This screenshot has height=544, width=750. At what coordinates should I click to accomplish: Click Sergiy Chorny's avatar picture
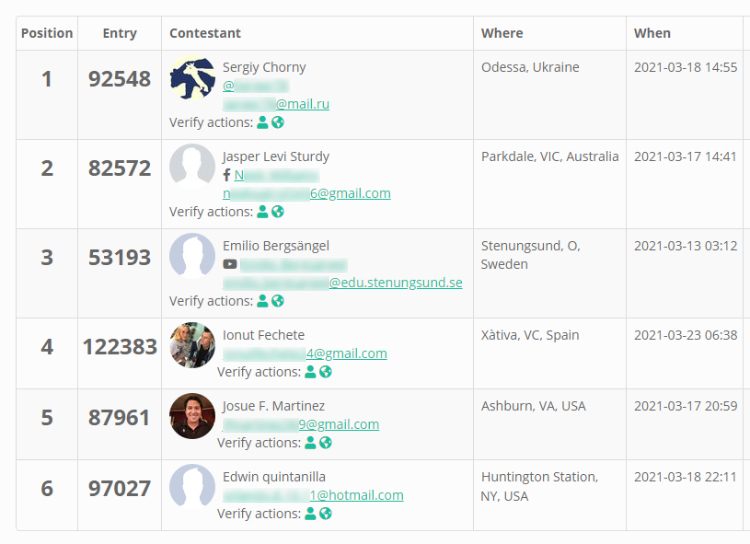(x=192, y=78)
